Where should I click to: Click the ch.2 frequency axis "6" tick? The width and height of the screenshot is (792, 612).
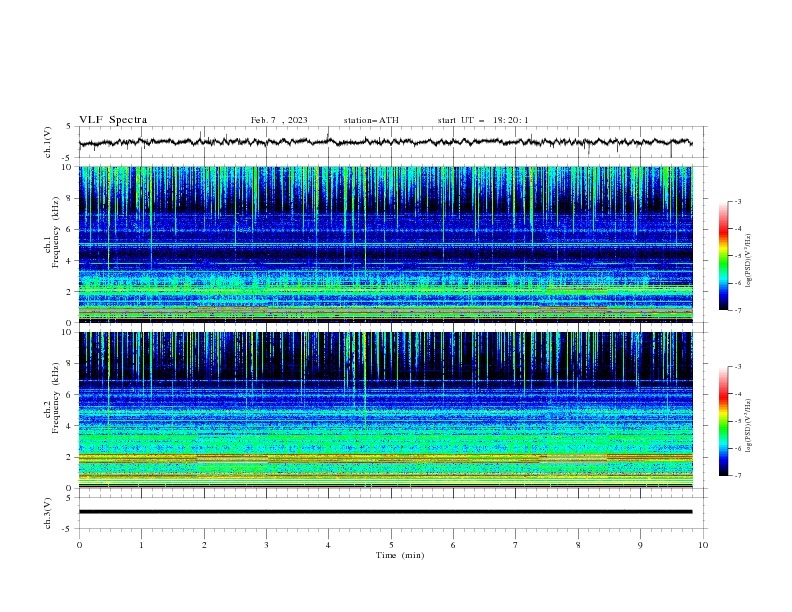tap(69, 395)
